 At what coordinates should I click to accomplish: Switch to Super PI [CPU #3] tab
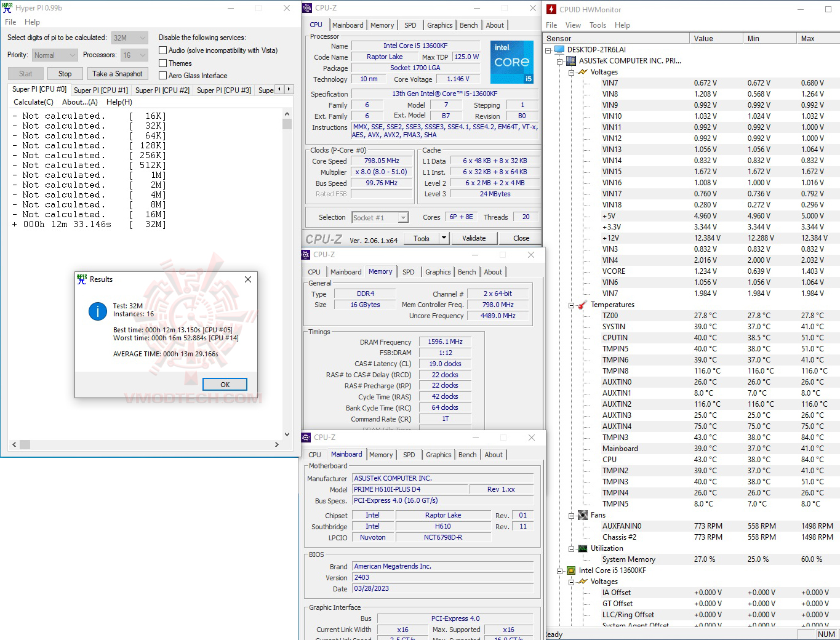point(224,90)
